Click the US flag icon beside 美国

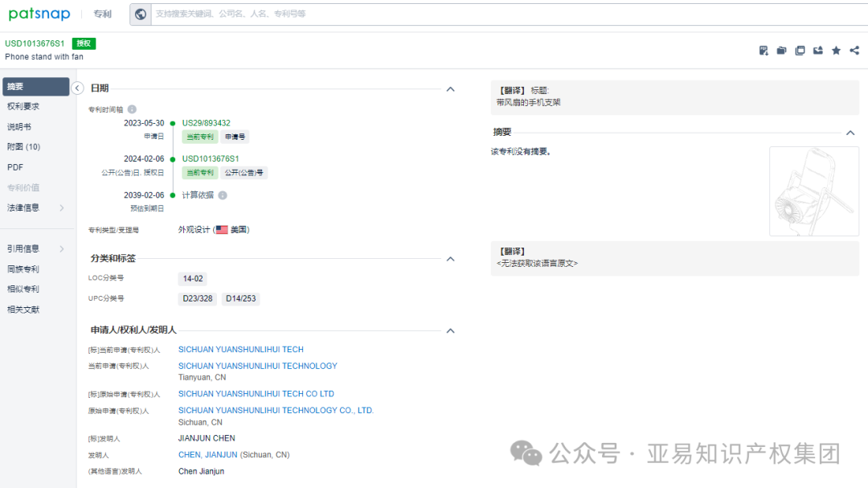pyautogui.click(x=222, y=229)
